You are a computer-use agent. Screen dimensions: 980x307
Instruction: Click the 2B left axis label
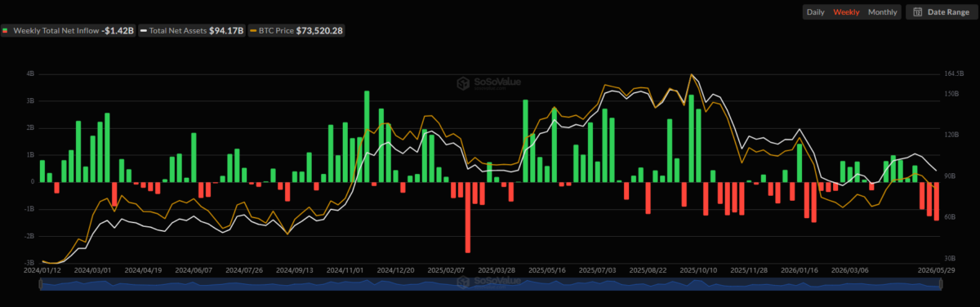29,128
